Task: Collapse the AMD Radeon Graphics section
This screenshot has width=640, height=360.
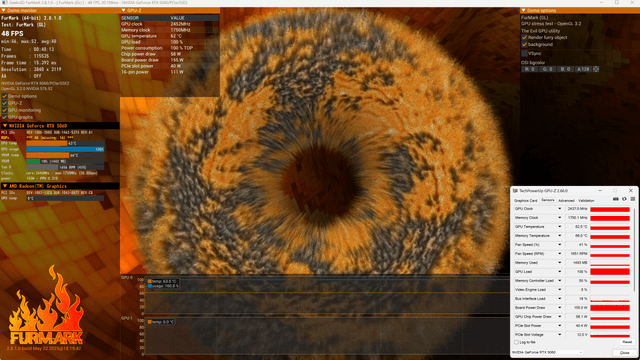Action: pyautogui.click(x=5, y=186)
